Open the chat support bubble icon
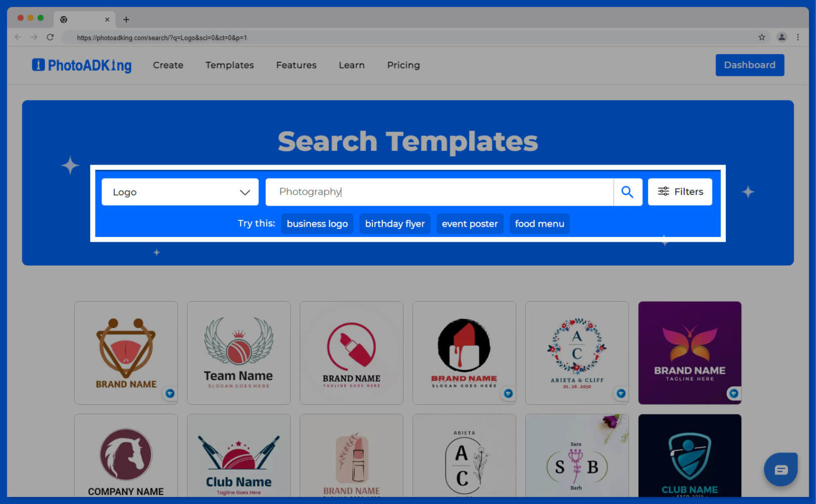This screenshot has height=504, width=816. coord(780,469)
